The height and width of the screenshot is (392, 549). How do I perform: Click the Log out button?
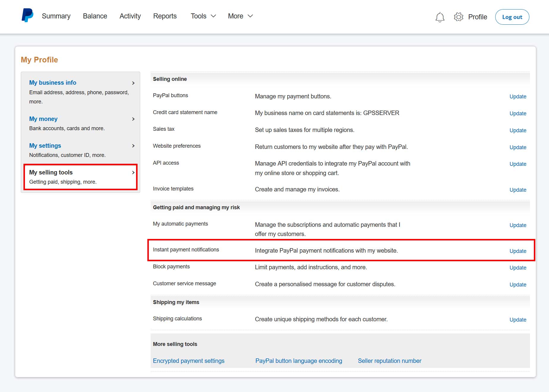point(512,17)
